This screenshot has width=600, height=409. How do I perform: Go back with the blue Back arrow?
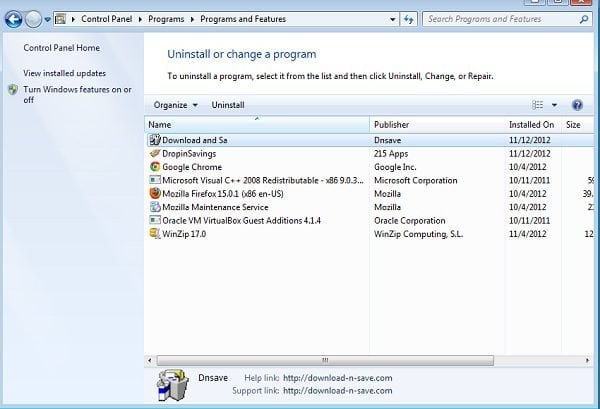(14, 19)
